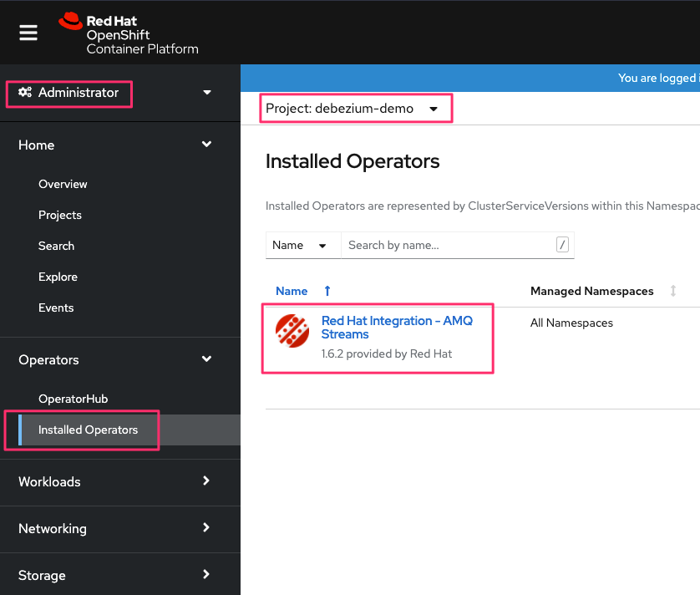700x595 pixels.
Task: Open OperatorHub
Action: pos(74,399)
